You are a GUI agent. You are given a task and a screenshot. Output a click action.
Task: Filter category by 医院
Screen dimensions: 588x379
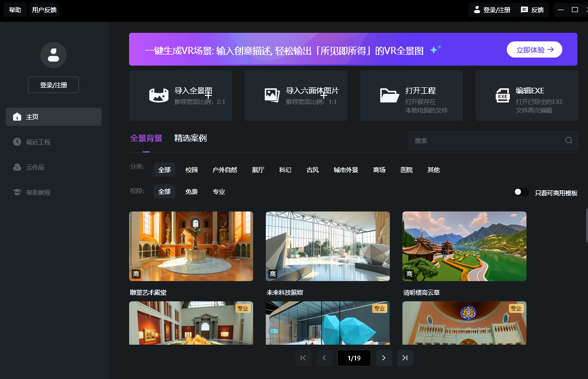point(406,170)
